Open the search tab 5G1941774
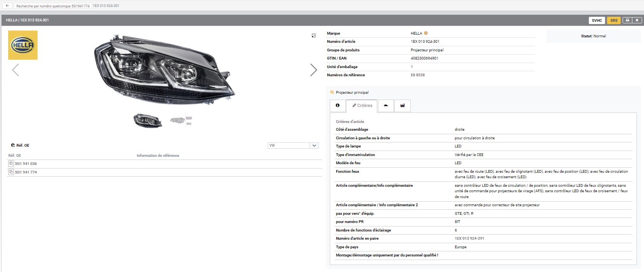The width and height of the screenshot is (644, 272). click(53, 6)
